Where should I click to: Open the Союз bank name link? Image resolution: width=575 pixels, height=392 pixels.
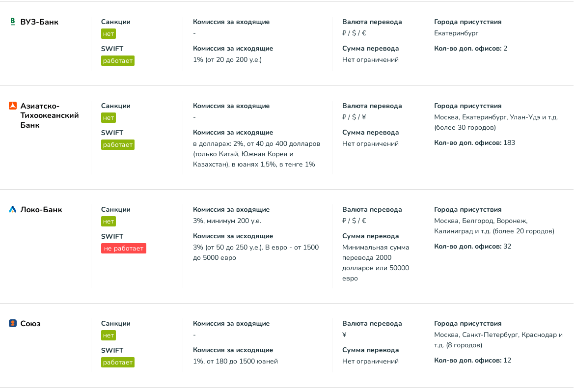click(30, 324)
